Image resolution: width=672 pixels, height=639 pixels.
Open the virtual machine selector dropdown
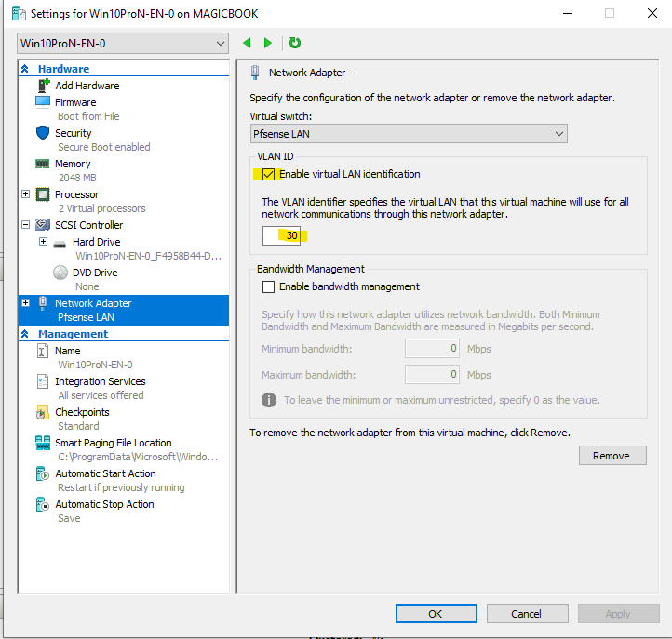click(123, 44)
